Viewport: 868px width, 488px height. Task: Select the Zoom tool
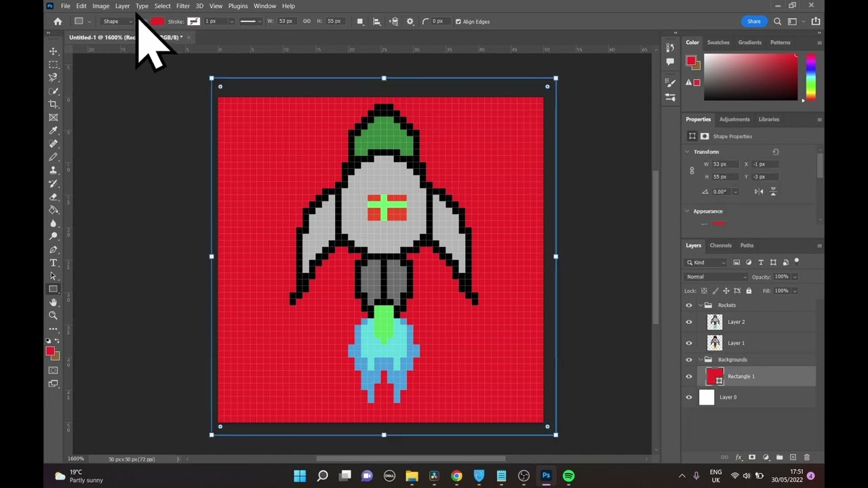tap(53, 315)
